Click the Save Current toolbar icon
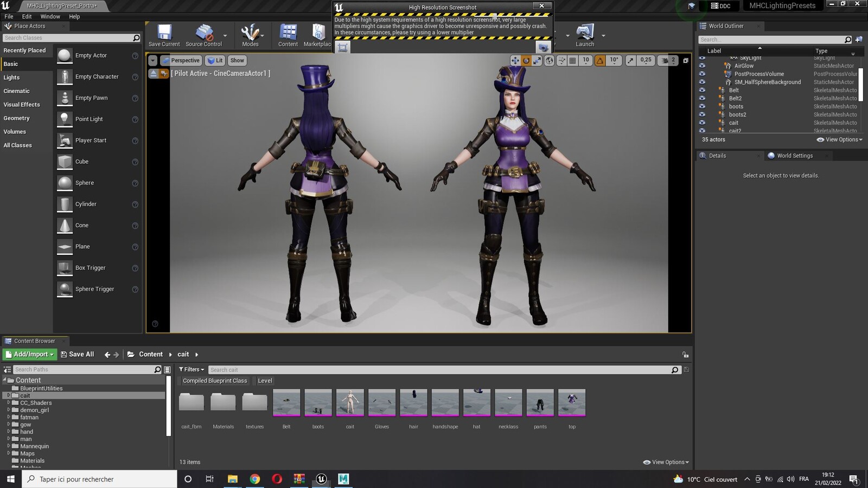This screenshot has height=488, width=868. 164,33
